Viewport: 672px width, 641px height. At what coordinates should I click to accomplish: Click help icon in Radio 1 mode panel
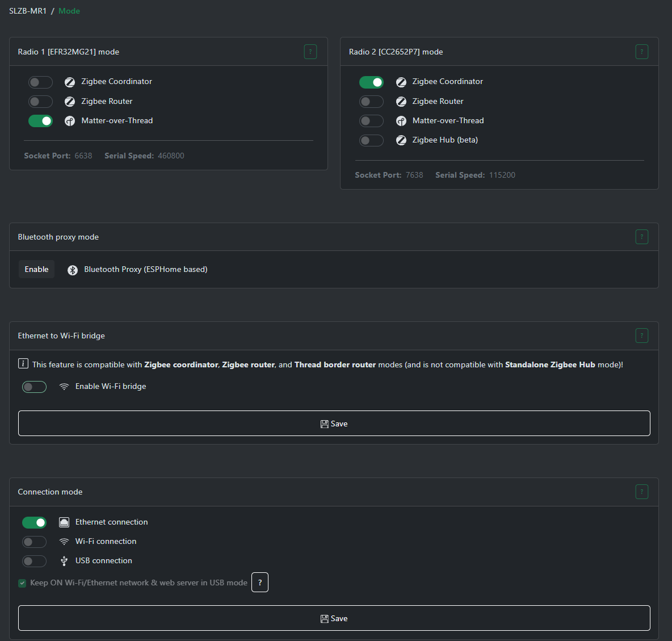click(310, 52)
